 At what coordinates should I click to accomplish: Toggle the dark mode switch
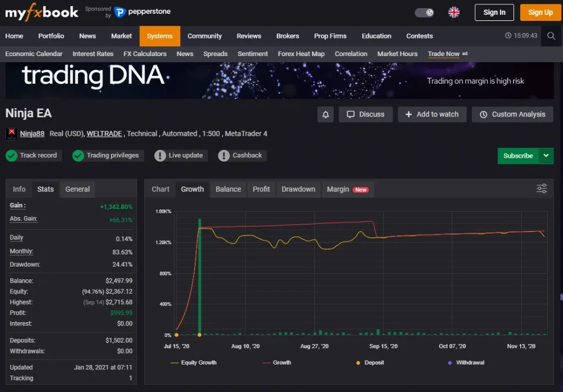(424, 12)
